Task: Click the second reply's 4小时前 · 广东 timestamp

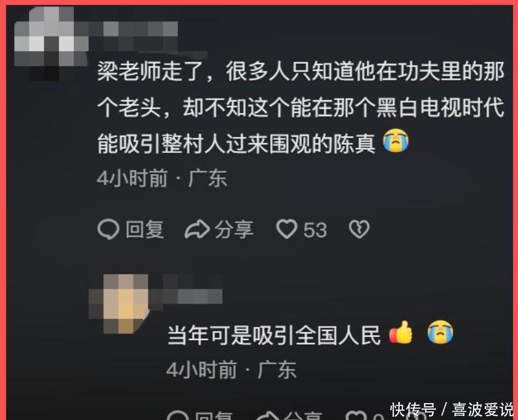Action: (231, 370)
